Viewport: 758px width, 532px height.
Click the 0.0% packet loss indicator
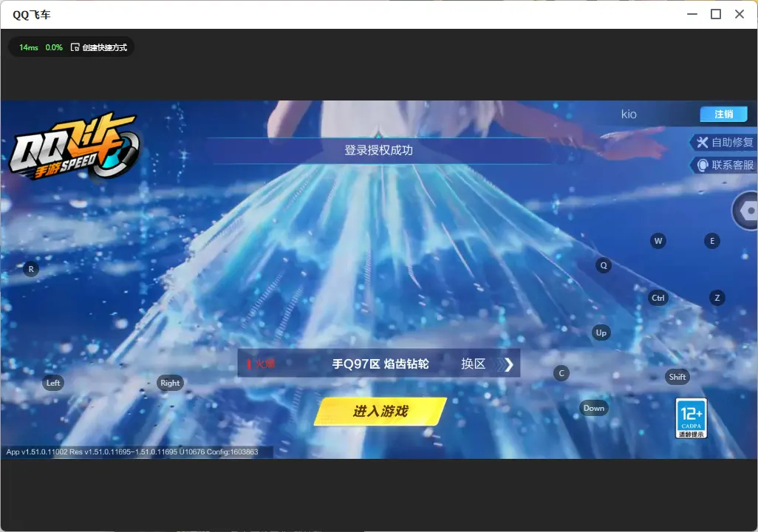54,47
